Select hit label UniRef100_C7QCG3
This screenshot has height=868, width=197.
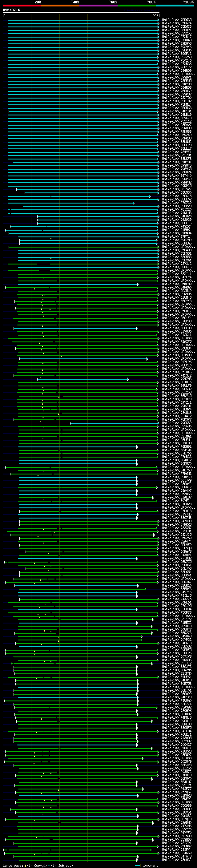177,321
